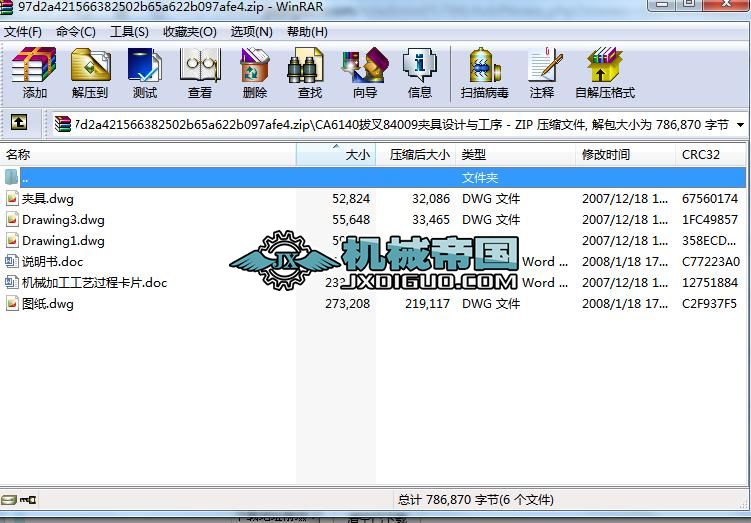Click the parent folder '..' icon

point(11,177)
